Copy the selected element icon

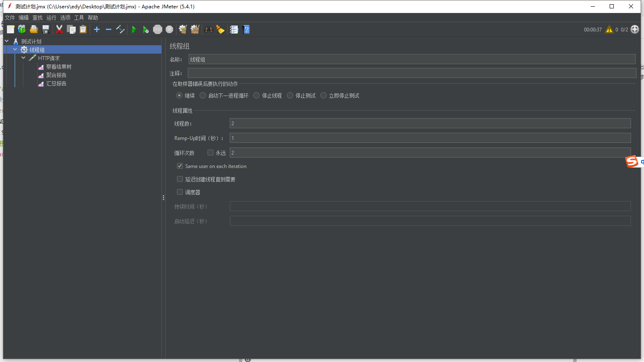pyautogui.click(x=71, y=29)
